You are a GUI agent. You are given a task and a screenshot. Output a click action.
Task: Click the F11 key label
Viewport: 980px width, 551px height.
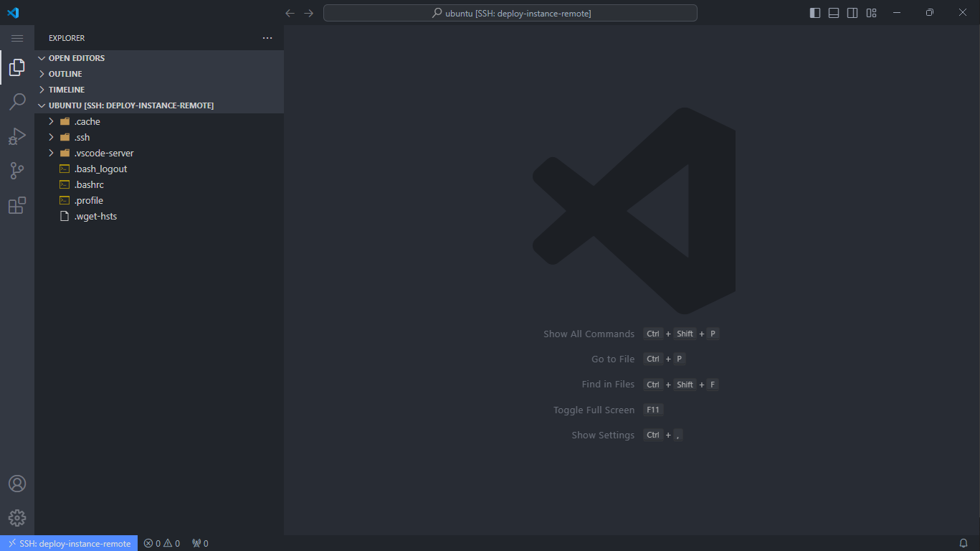pos(653,410)
